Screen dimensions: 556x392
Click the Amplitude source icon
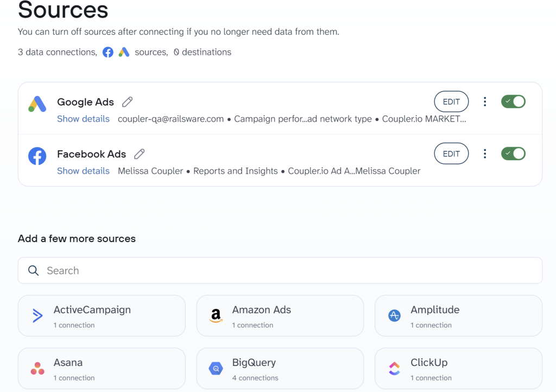394,315
